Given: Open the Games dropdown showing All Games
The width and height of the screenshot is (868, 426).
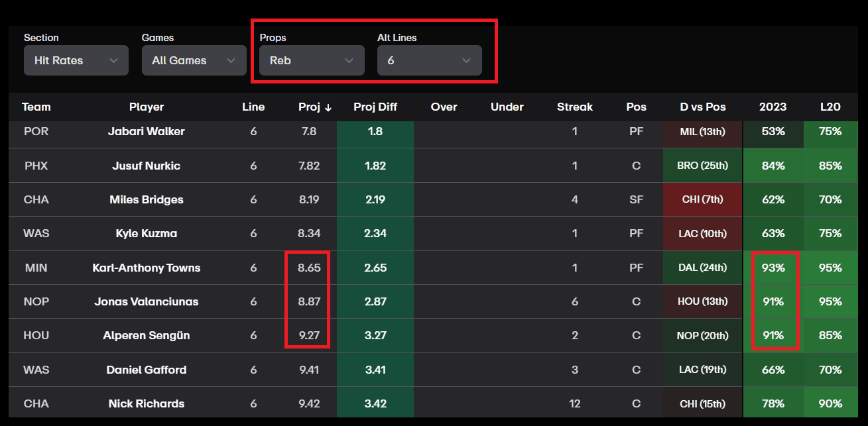Looking at the screenshot, I should (194, 60).
